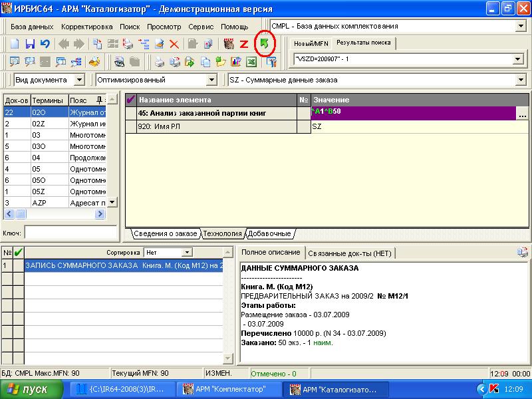This screenshot has height=399, width=532.
Task: Click the red X delete icon
Action: [x=174, y=44]
